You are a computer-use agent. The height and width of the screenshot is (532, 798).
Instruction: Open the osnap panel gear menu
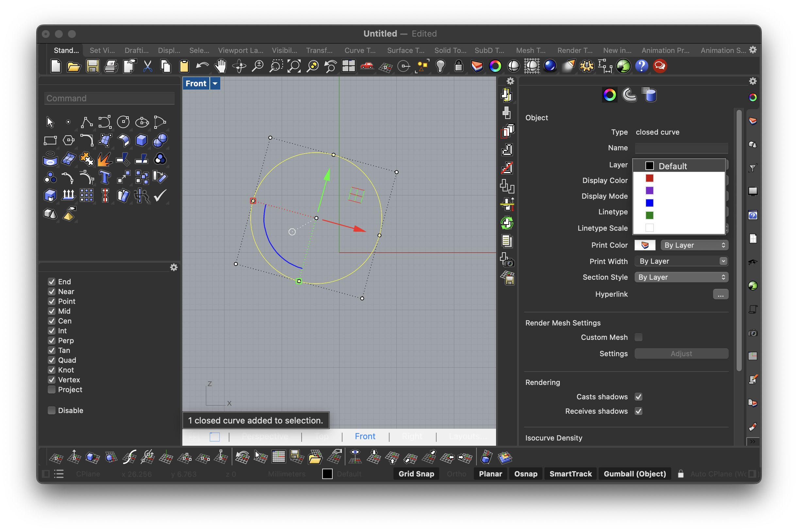(x=174, y=267)
